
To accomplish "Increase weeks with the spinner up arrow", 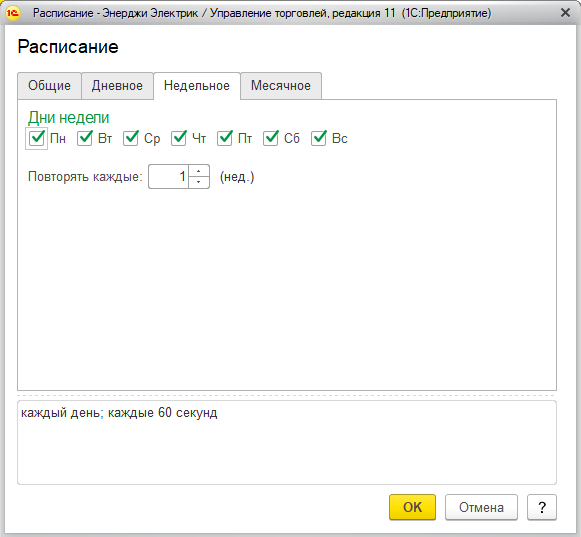I will (199, 171).
